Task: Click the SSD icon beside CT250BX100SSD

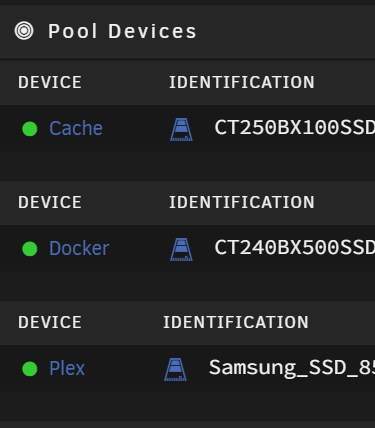Action: click(x=181, y=129)
